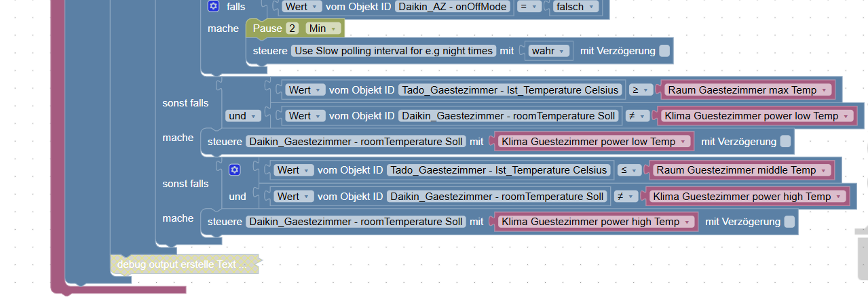Open Klima power low Temp dropdown in ≠ condition
This screenshot has width=868, height=299.
point(757,116)
